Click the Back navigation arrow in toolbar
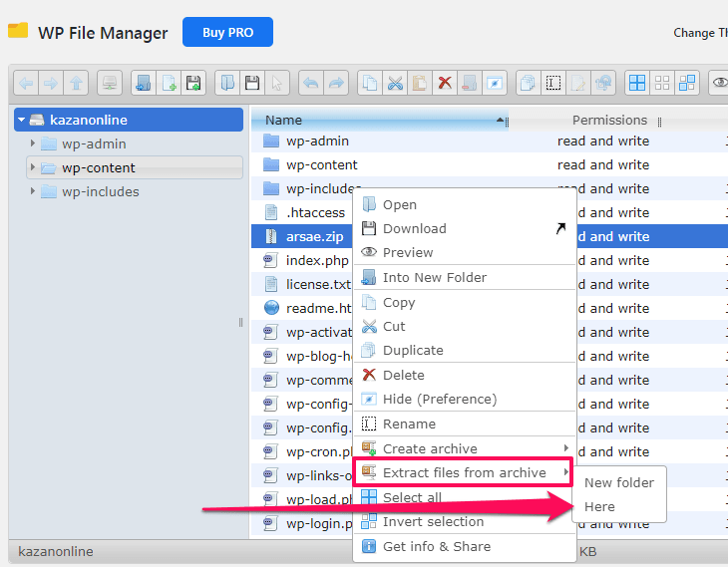 [x=26, y=83]
